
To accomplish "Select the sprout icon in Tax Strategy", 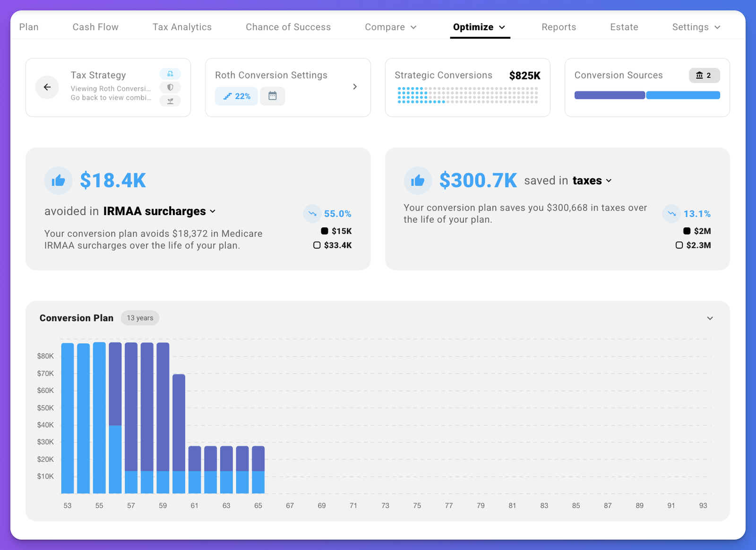I will click(x=170, y=101).
